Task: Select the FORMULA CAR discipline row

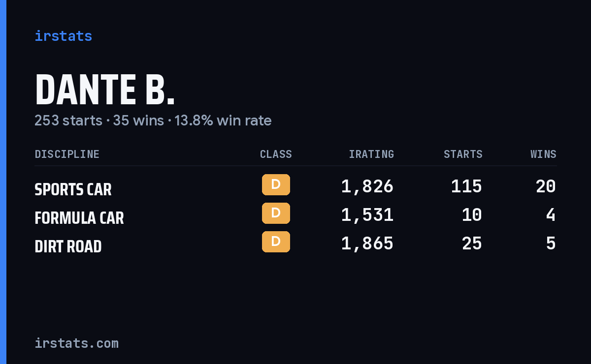Action: pos(295,215)
